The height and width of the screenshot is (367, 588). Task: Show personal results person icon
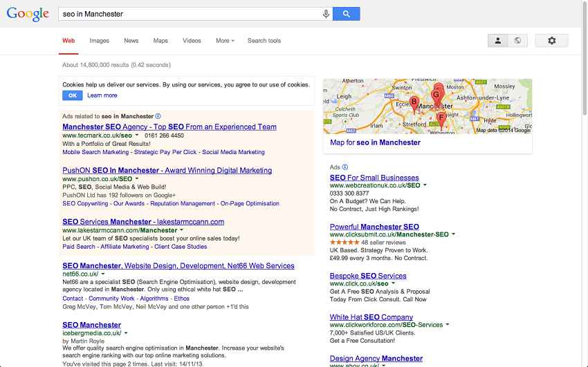click(x=497, y=41)
